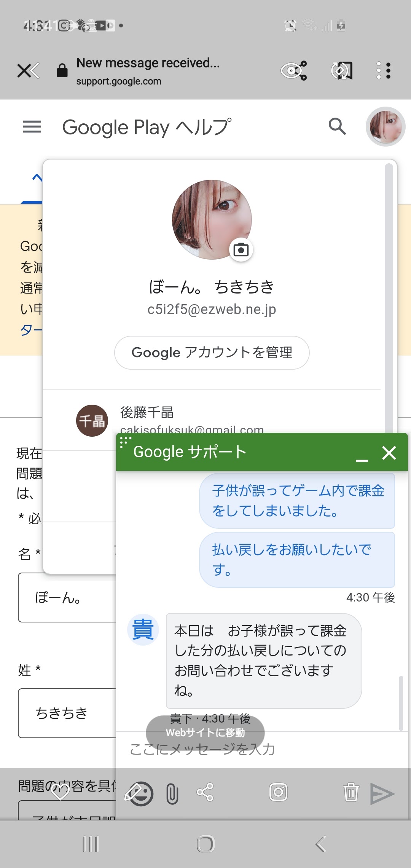Focus the 名 field containing ぼーん。
This screenshot has width=411, height=868.
click(67, 597)
